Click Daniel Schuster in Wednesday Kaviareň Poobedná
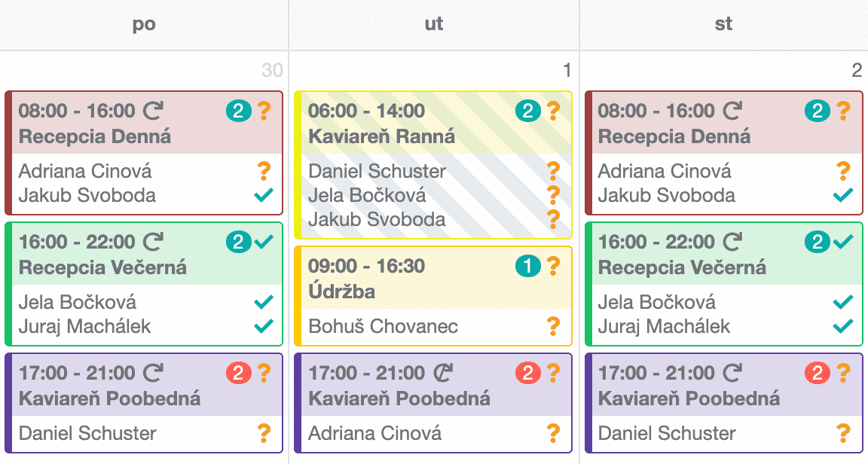 click(x=667, y=433)
